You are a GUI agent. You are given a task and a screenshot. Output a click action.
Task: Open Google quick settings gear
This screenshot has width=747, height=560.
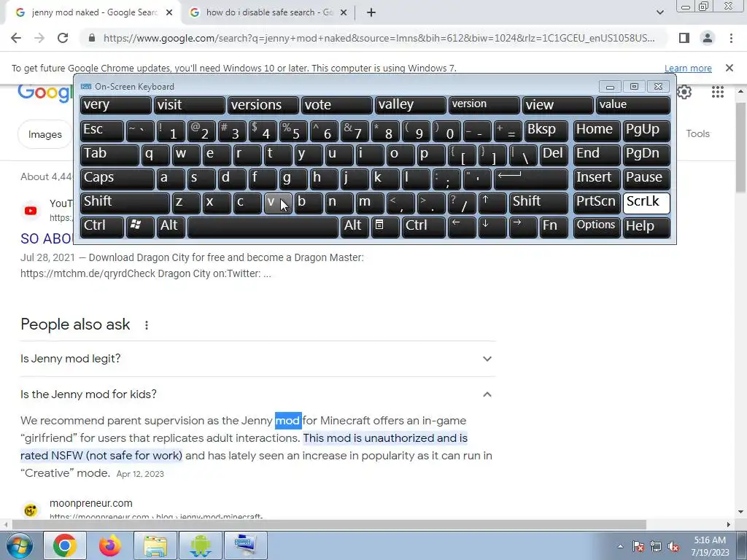(684, 92)
